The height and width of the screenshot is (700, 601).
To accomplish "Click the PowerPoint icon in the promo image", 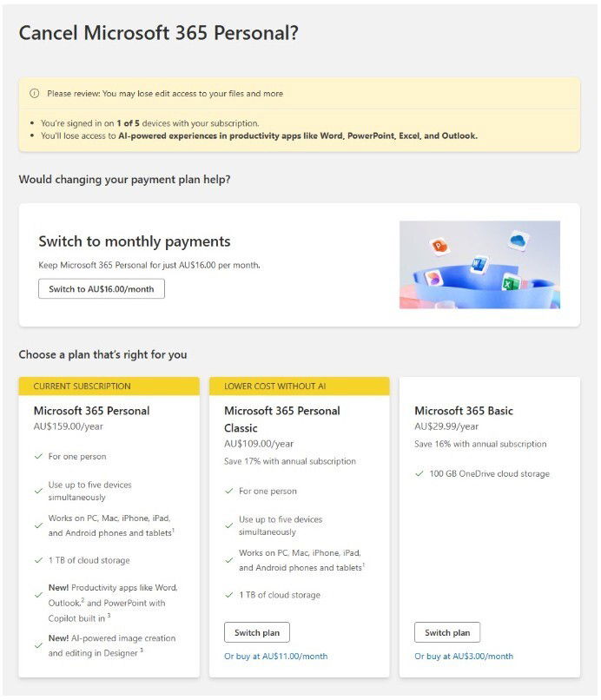I will pyautogui.click(x=439, y=246).
